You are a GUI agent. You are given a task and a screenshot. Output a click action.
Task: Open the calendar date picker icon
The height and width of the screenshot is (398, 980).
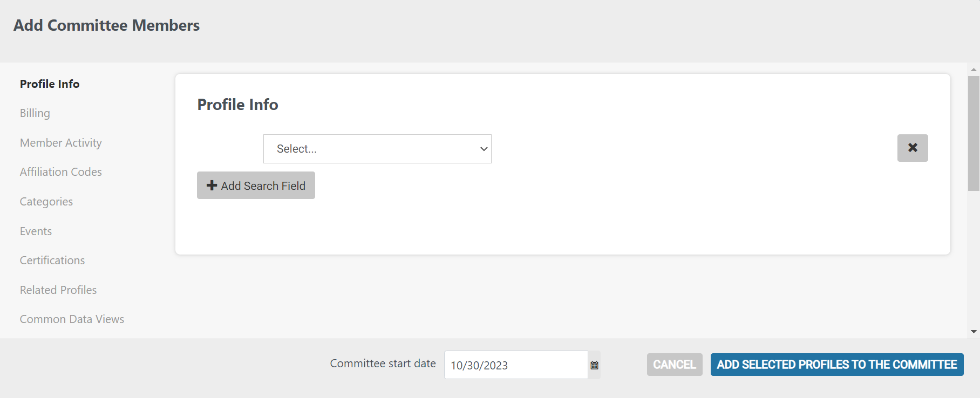tap(594, 365)
